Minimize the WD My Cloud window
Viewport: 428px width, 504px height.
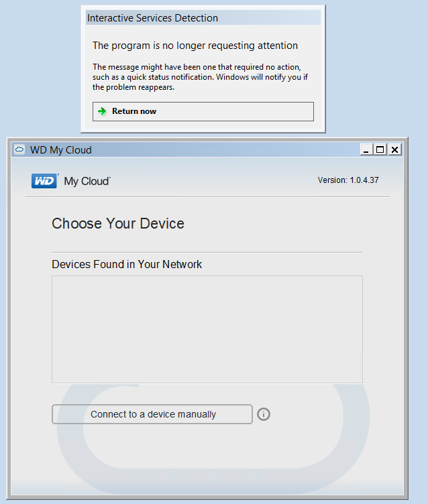(x=366, y=149)
